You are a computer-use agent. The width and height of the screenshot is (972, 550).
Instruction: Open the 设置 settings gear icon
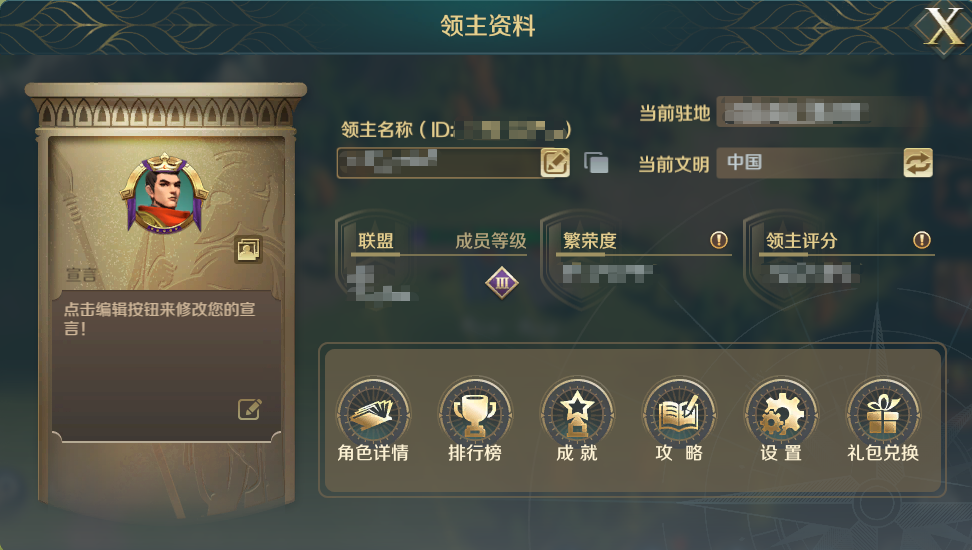pos(781,414)
